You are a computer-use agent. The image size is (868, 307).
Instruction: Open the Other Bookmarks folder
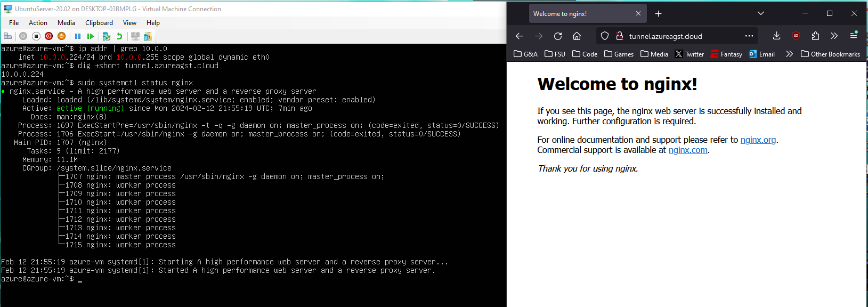[x=830, y=54]
